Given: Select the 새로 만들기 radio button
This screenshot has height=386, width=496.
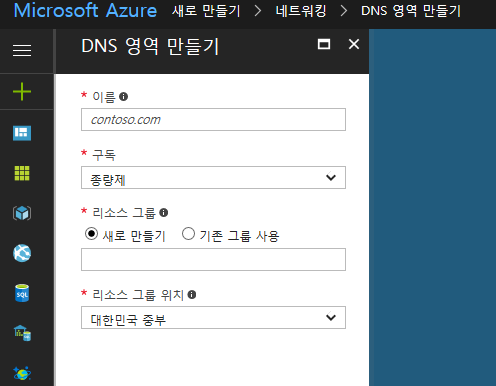Looking at the screenshot, I should pyautogui.click(x=91, y=234).
